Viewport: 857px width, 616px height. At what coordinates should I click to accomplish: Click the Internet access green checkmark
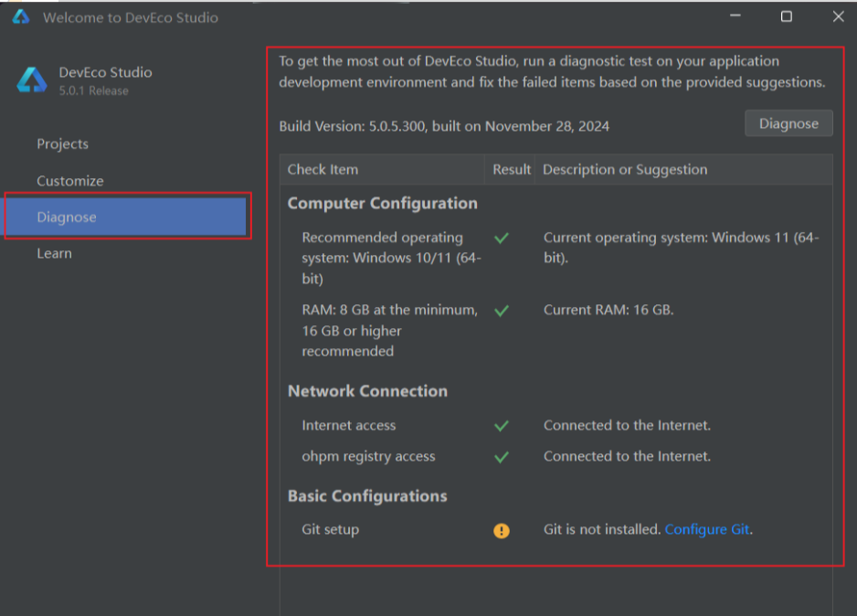pos(501,426)
